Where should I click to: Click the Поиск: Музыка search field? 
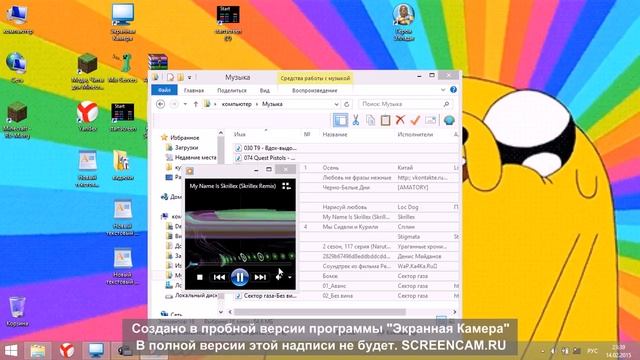coord(405,104)
